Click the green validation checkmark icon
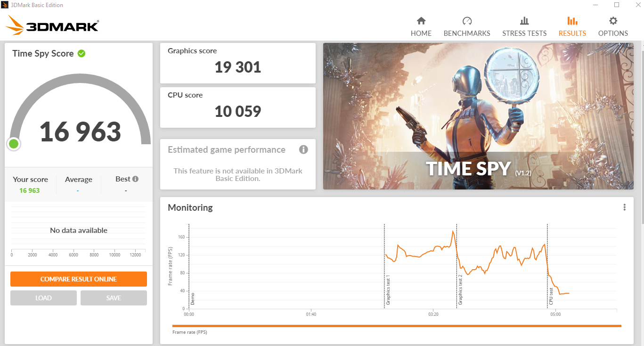 [82, 53]
